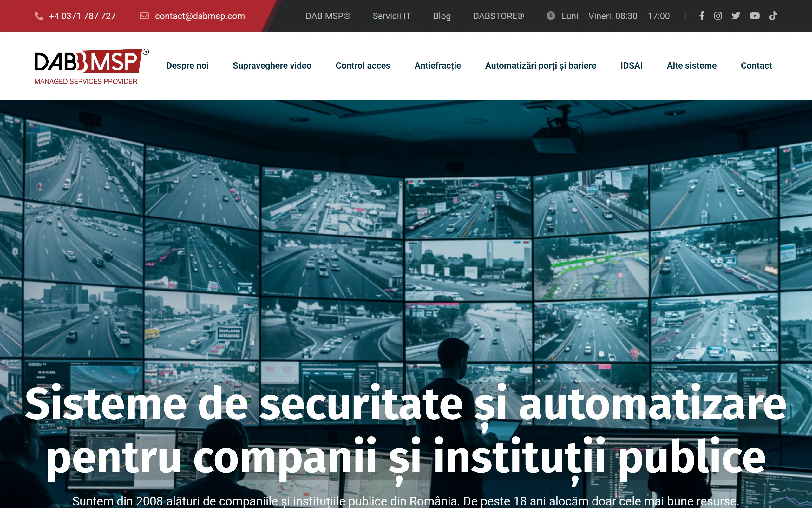This screenshot has height=508, width=812.
Task: Click the phone icon in the red bar
Action: (x=39, y=16)
